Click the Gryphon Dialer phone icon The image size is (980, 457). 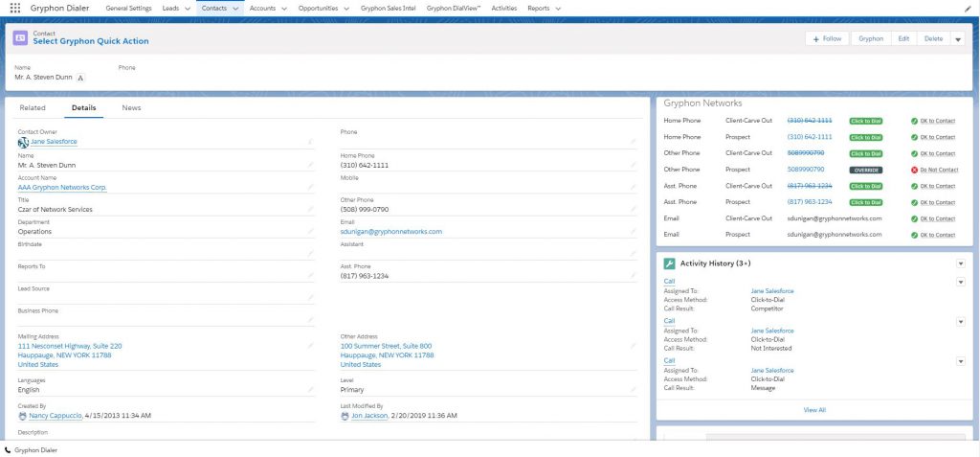click(x=8, y=450)
